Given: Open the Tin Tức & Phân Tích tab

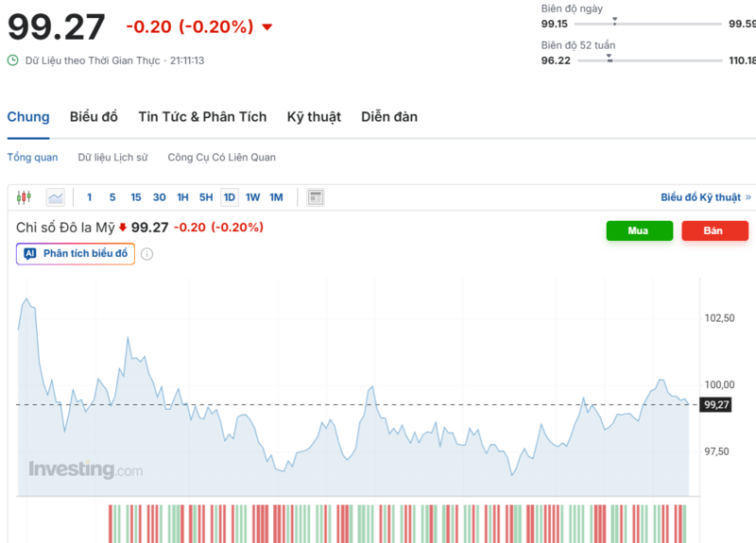Looking at the screenshot, I should 202,117.
